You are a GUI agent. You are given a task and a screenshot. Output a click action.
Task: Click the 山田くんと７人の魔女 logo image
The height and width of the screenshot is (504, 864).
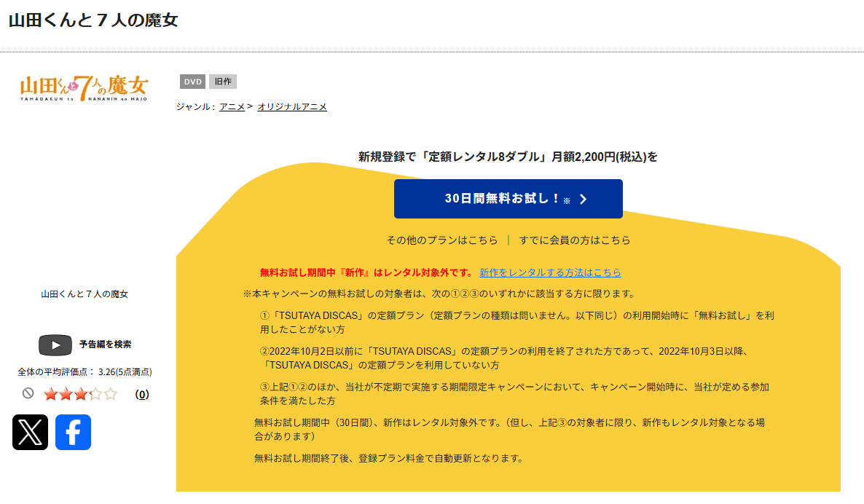[x=85, y=89]
